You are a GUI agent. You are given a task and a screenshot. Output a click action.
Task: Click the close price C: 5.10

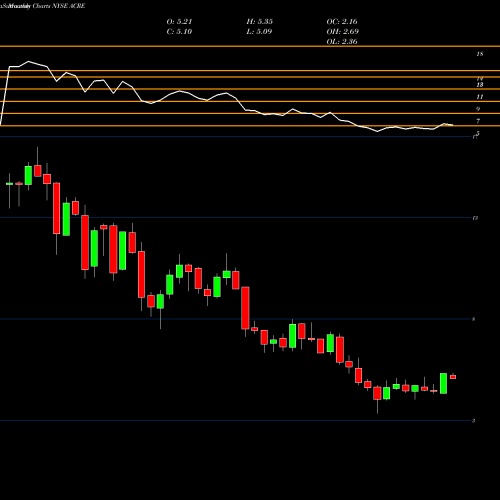click(179, 32)
